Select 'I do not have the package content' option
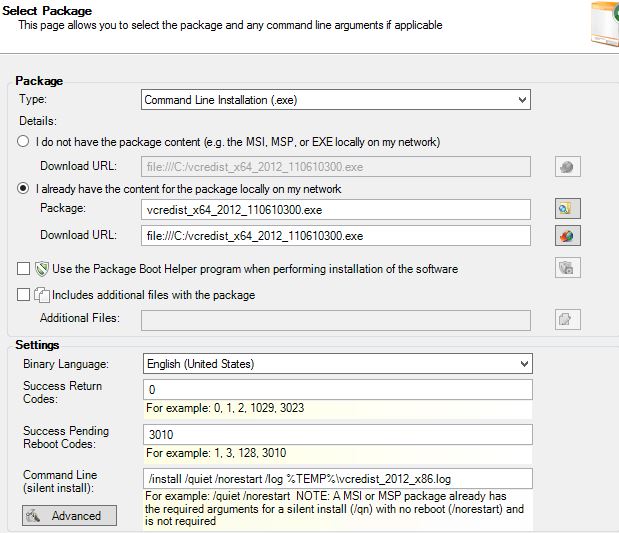619x533 pixels. pos(23,141)
